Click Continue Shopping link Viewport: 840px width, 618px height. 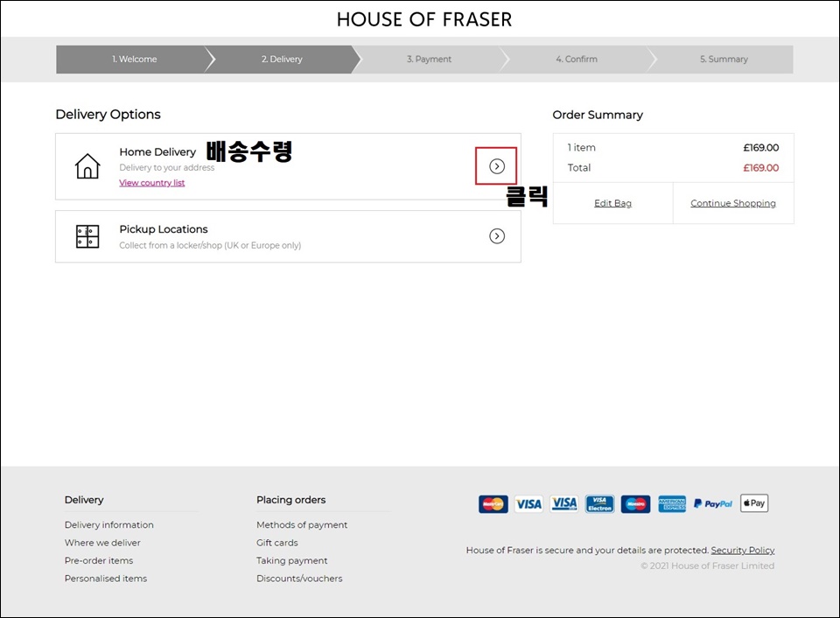733,203
